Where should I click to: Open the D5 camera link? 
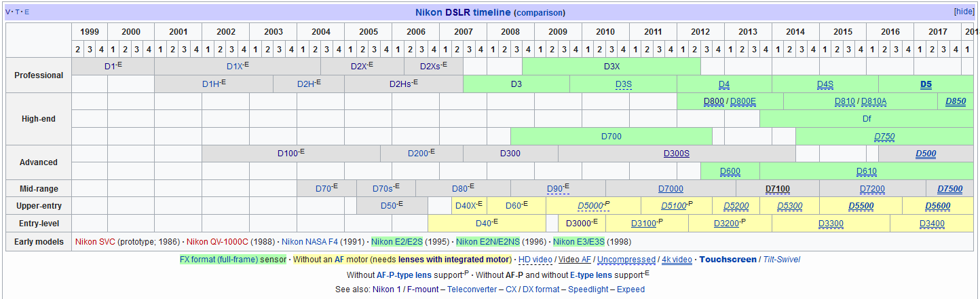coord(926,84)
